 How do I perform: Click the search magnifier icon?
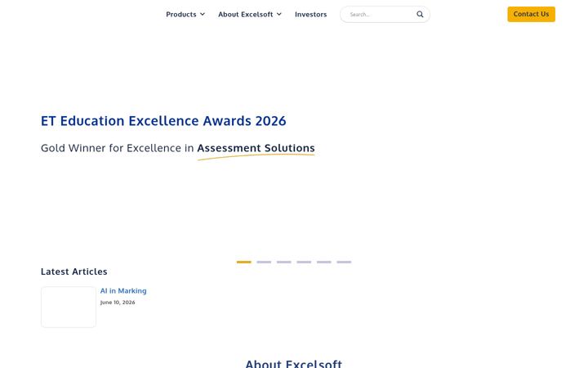[420, 14]
